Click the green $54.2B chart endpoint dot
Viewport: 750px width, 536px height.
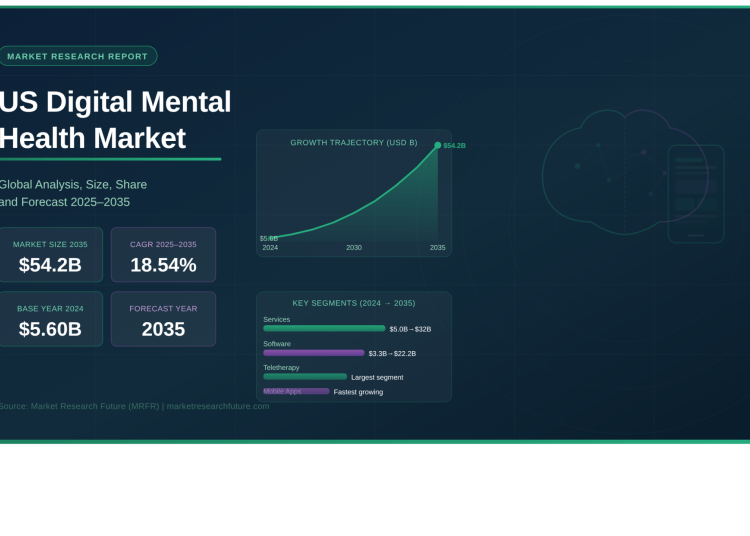(437, 145)
